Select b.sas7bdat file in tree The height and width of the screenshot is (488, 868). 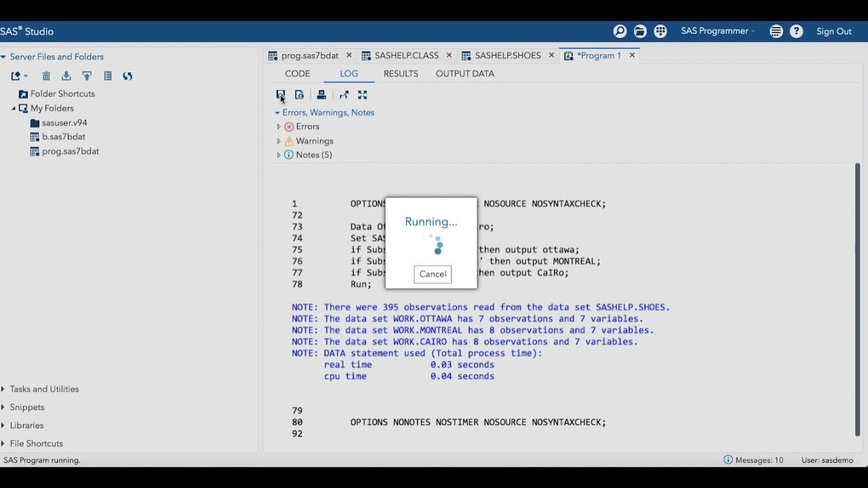coord(64,137)
